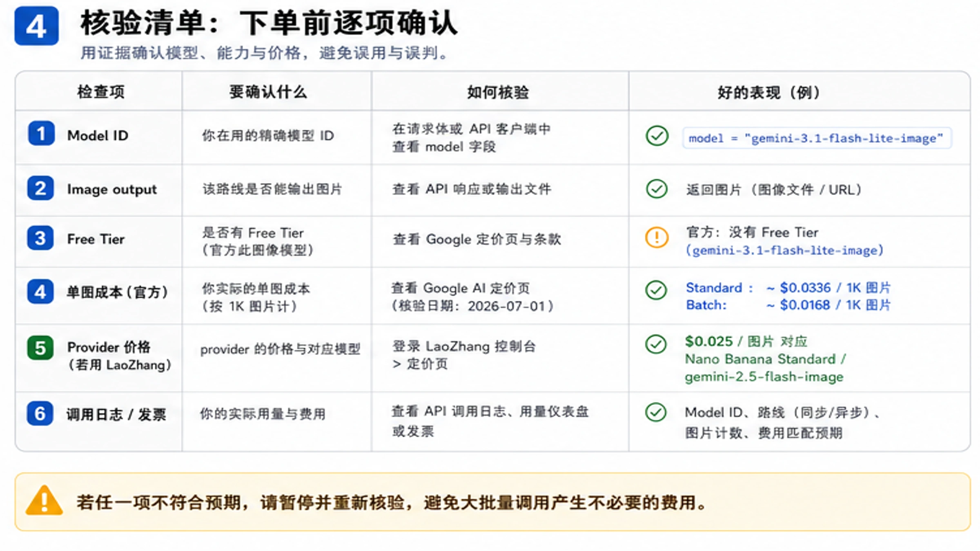Image resolution: width=980 pixels, height=551 pixels.
Task: Click the Free Tier row label
Action: click(x=96, y=239)
